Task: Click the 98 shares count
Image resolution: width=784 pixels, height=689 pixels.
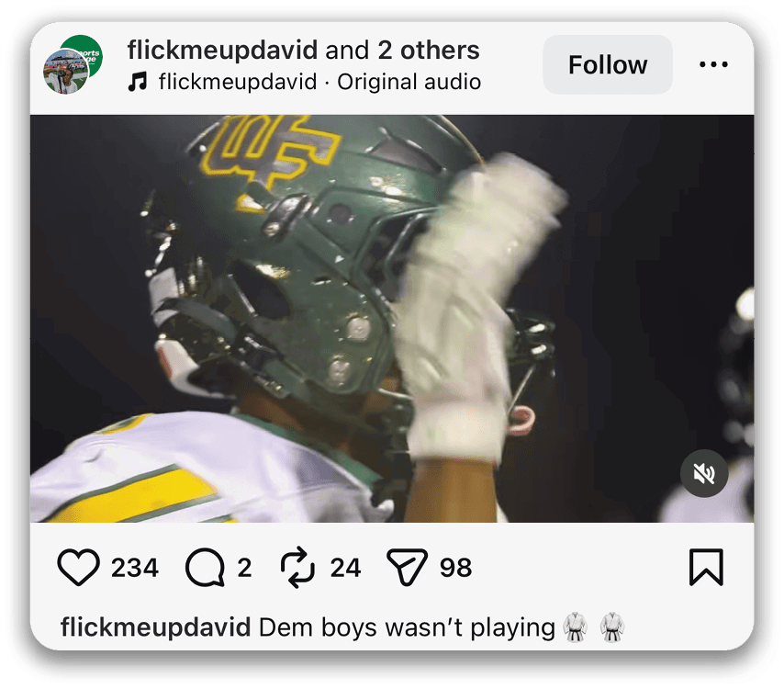Action: tap(455, 569)
